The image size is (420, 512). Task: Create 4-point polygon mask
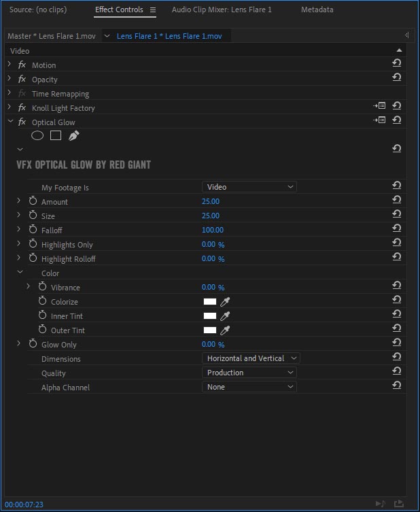[56, 135]
